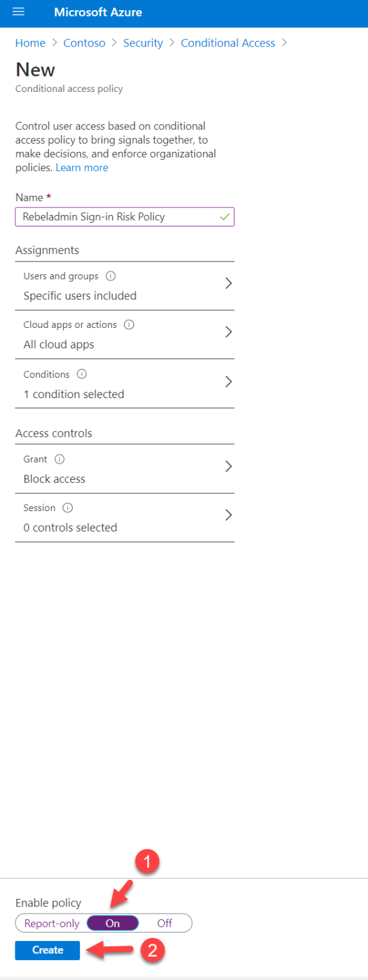This screenshot has width=368, height=980.
Task: Set Enable policy to Off
Action: [x=164, y=923]
